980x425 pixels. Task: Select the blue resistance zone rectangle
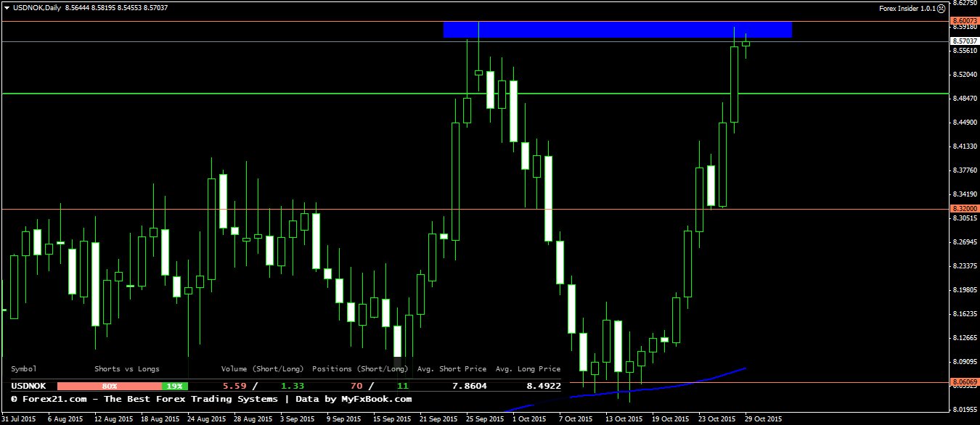point(617,29)
